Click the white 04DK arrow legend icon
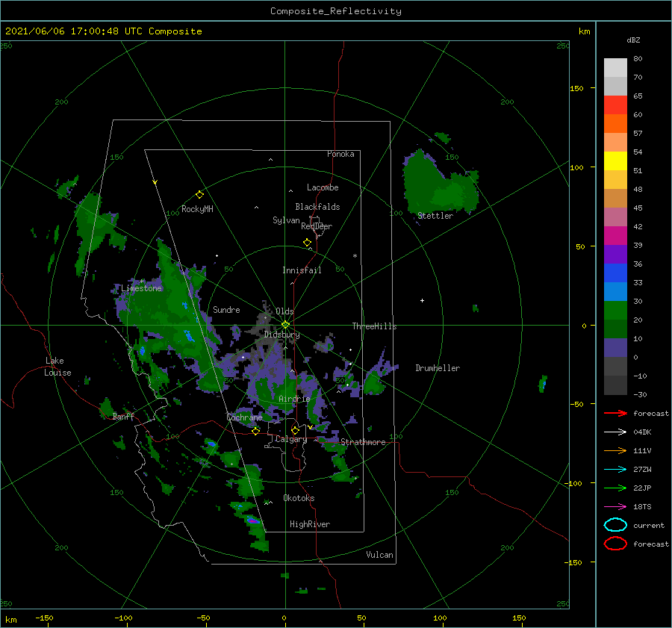Screen dimensions: 672x628 (x=615, y=432)
